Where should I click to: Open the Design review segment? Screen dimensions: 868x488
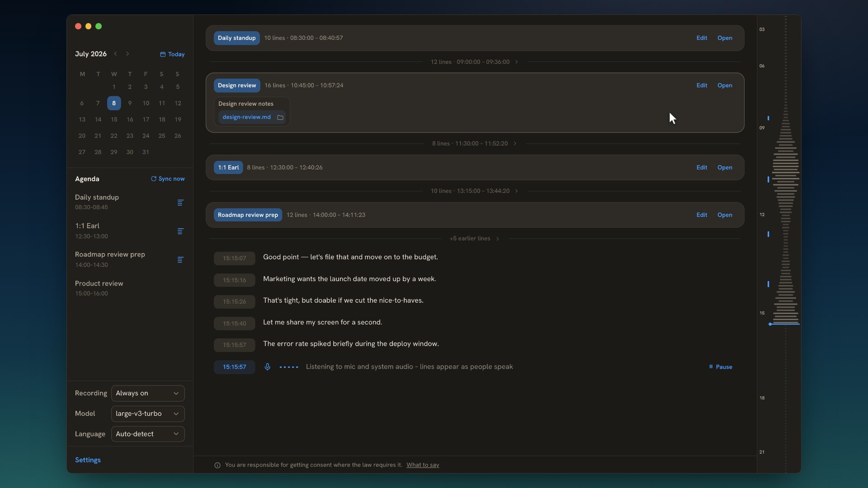pos(725,85)
